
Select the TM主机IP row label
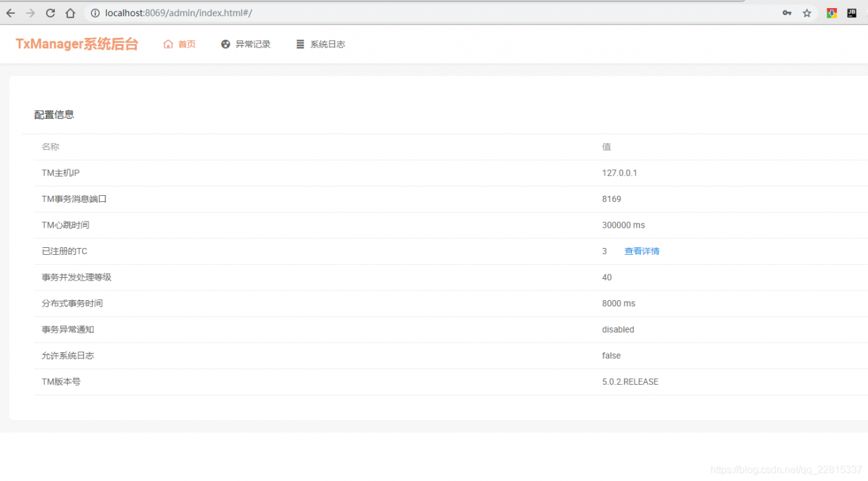click(x=61, y=173)
